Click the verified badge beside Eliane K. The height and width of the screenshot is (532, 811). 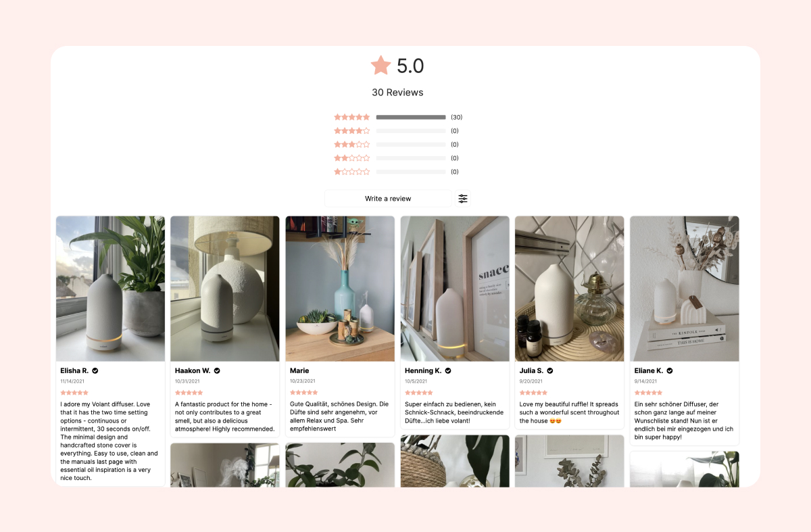670,370
